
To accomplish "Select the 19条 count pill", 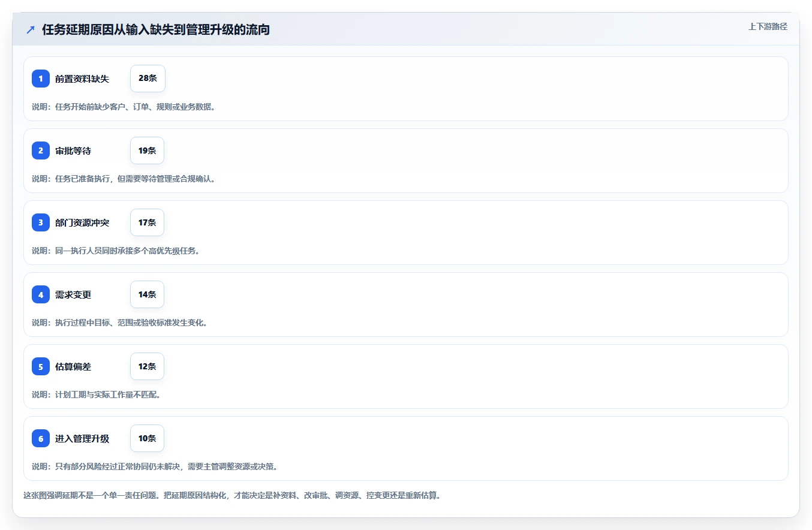I will (147, 150).
